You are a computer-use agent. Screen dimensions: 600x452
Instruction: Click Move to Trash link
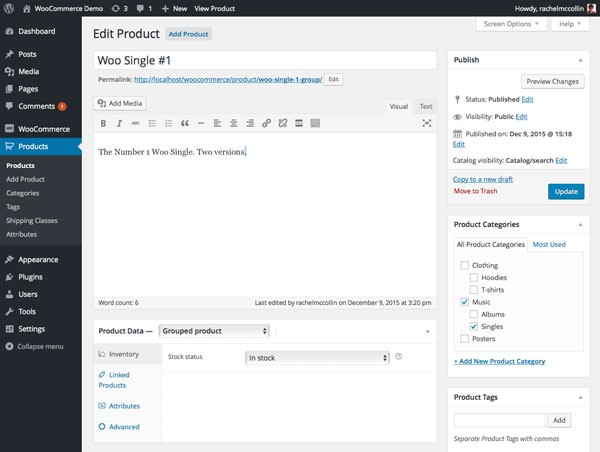coord(475,191)
